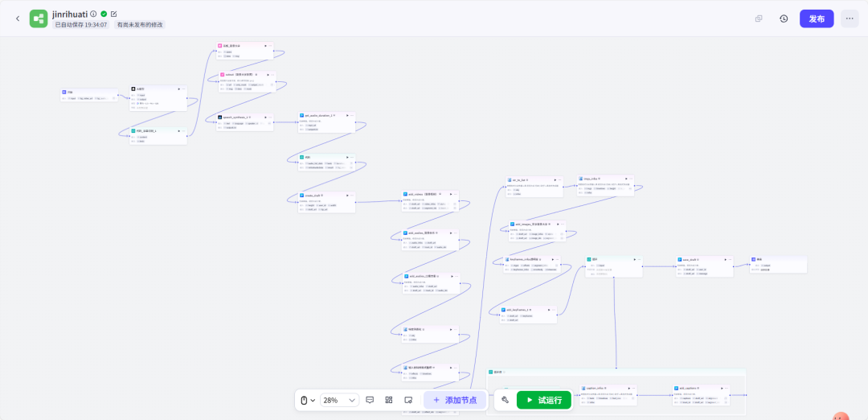Viewport: 868px width, 420px height.
Task: Run the get_audio_duration_1 node
Action: (347, 115)
